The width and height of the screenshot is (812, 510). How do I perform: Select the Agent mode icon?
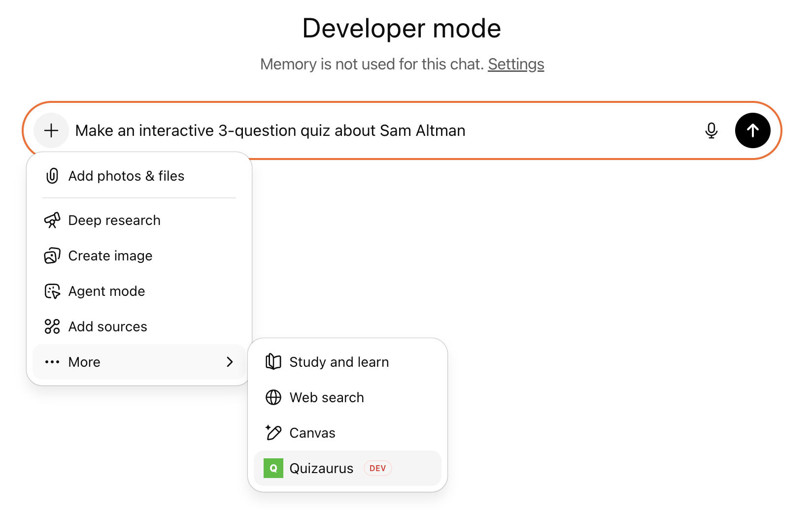click(52, 291)
